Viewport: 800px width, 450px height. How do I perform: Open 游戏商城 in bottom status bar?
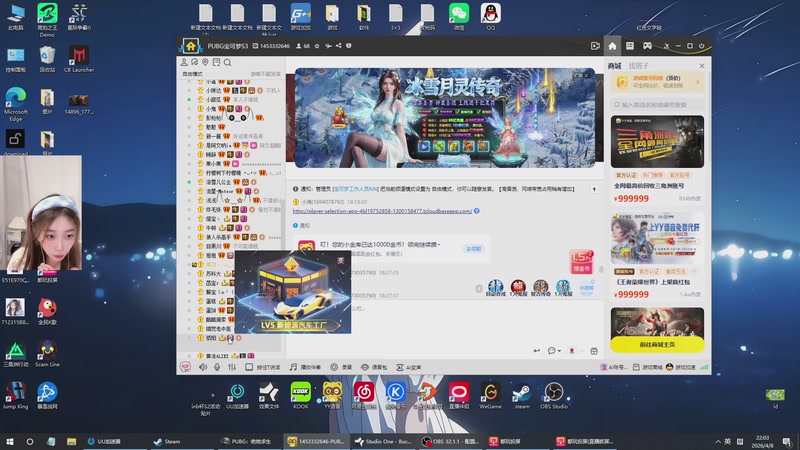coord(647,367)
